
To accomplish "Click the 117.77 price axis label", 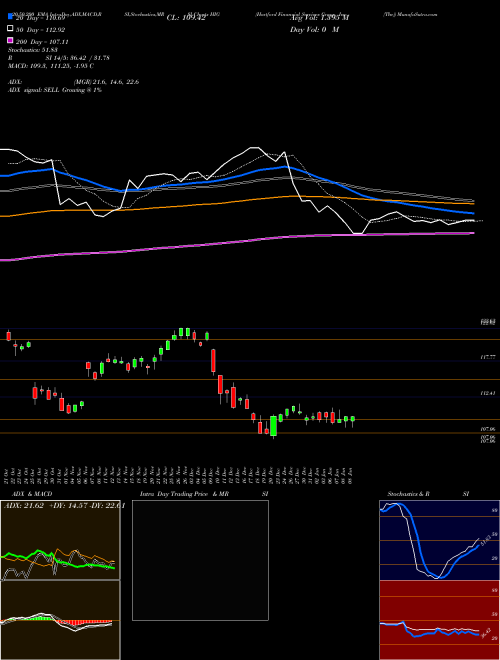I will click(488, 357).
